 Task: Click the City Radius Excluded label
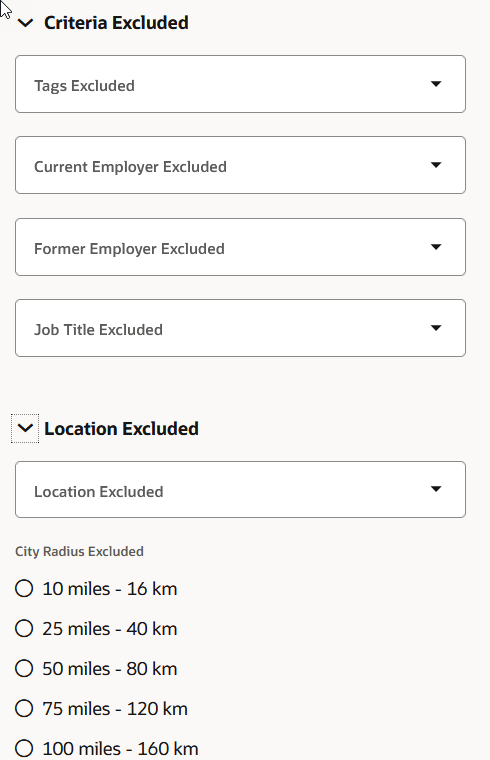(x=79, y=552)
